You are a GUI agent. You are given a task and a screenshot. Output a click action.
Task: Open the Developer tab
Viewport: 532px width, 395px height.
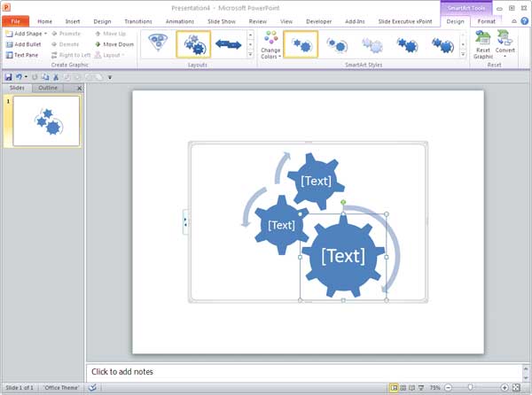coord(319,21)
